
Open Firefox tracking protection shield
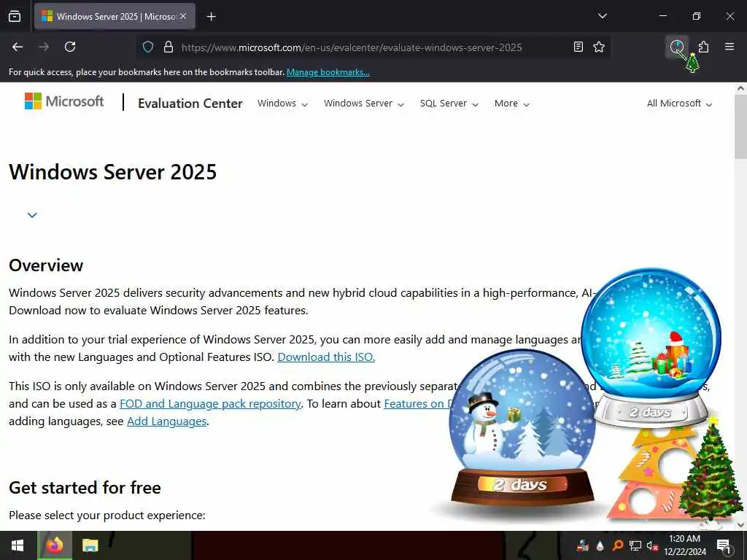pos(148,47)
